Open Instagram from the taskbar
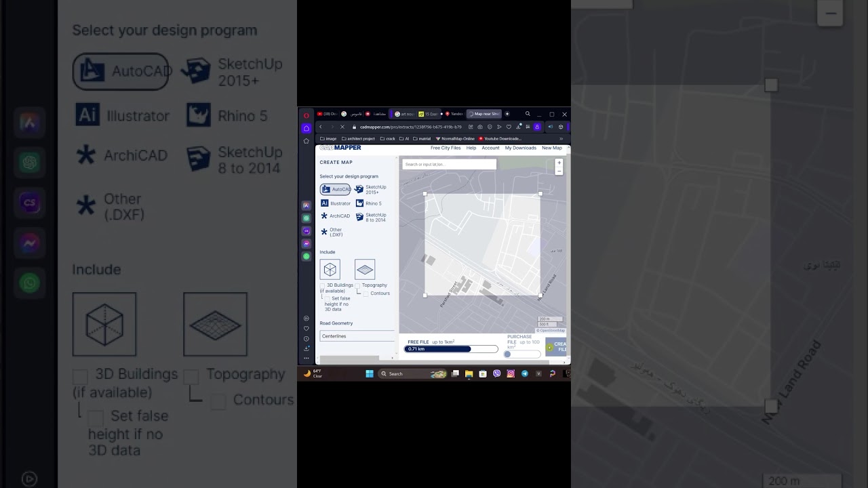 511,373
